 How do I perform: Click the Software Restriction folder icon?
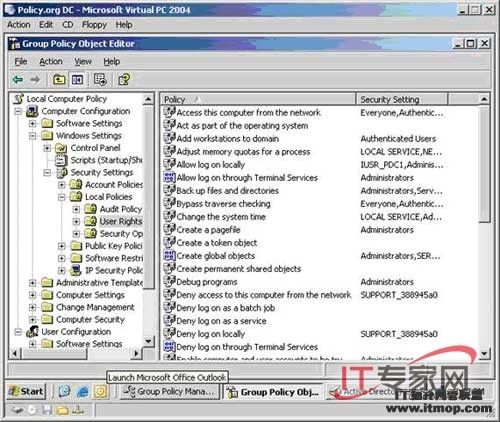pyautogui.click(x=76, y=258)
